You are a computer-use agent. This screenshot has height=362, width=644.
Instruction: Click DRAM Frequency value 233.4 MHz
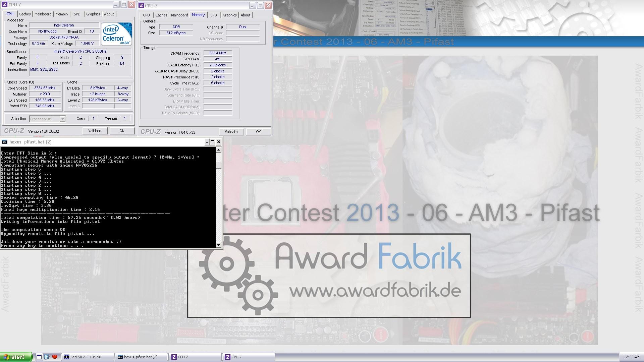coord(218,53)
